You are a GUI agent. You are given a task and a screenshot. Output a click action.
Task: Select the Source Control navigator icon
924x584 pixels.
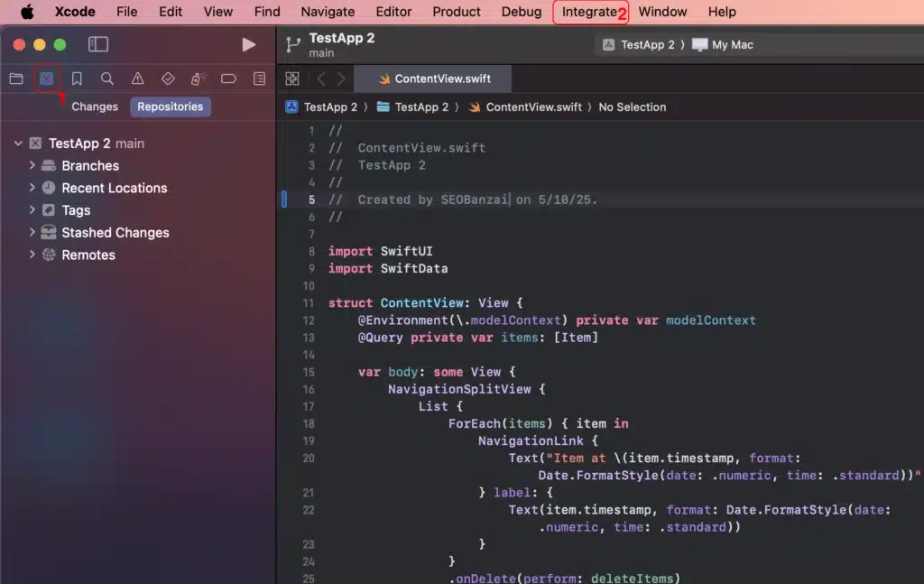point(47,79)
